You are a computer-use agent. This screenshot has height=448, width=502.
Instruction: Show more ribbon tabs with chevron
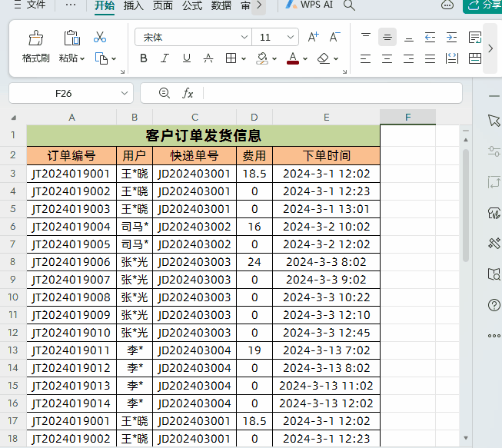tap(258, 5)
